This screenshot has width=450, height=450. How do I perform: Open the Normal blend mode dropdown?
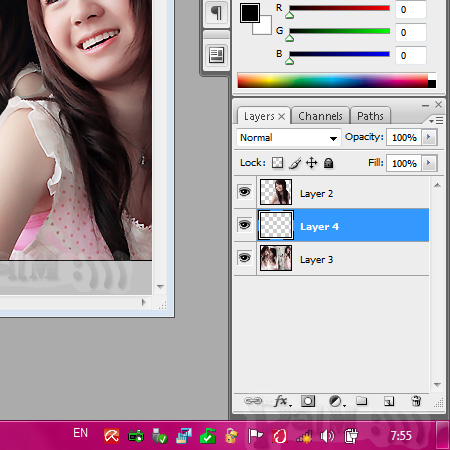[289, 138]
